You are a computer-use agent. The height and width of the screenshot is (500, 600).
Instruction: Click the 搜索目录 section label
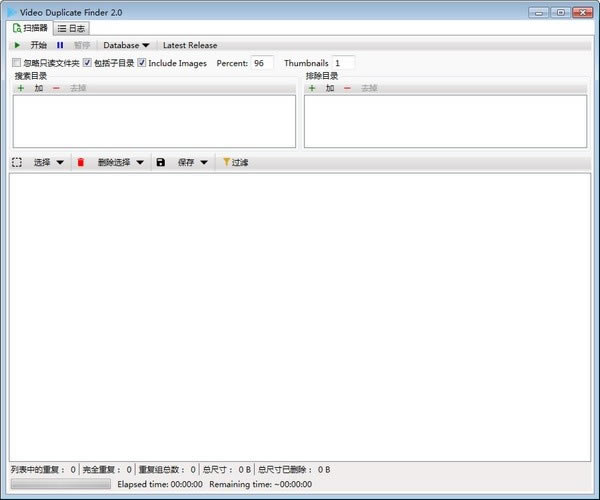tap(31, 76)
